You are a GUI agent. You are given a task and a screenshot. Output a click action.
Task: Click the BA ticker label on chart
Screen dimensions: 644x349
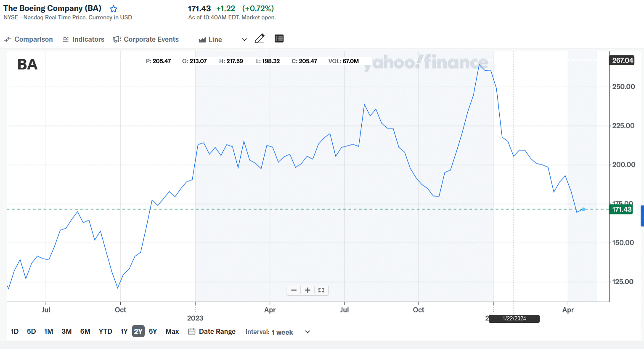point(27,64)
